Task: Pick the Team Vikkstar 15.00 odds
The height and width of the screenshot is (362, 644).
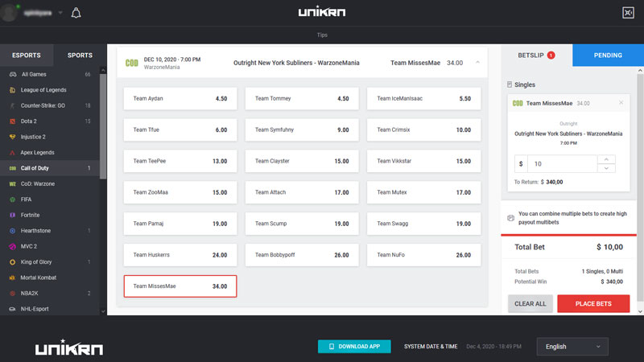Action: point(424,161)
